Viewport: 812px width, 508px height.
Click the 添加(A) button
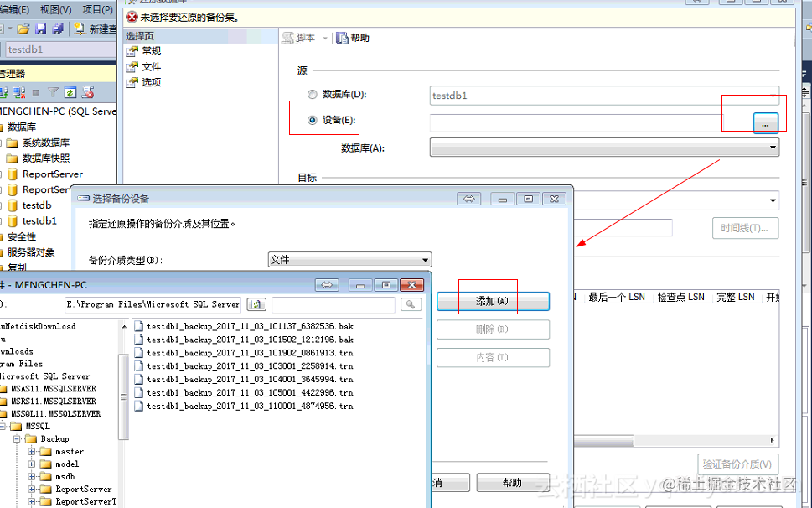(493, 301)
